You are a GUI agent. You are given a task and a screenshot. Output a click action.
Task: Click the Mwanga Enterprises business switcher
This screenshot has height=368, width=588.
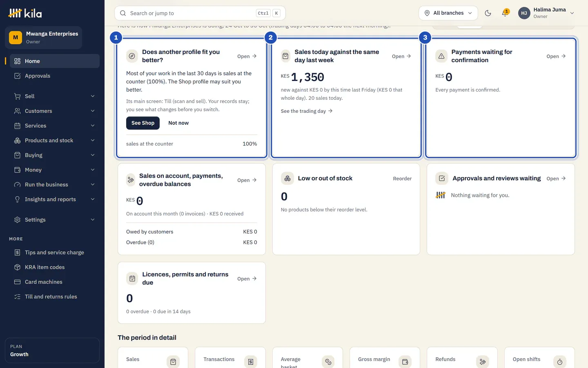click(x=44, y=38)
